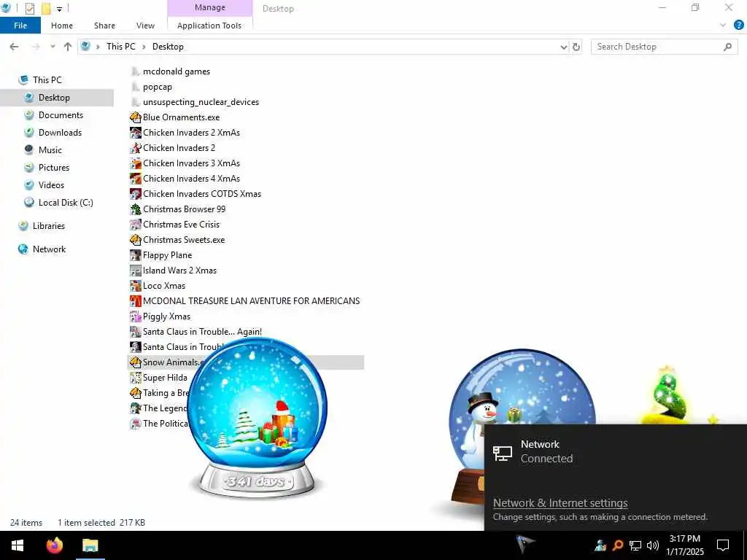The image size is (747, 560).
Task: Click the clock showing 3:17 PM
Action: pos(684,539)
